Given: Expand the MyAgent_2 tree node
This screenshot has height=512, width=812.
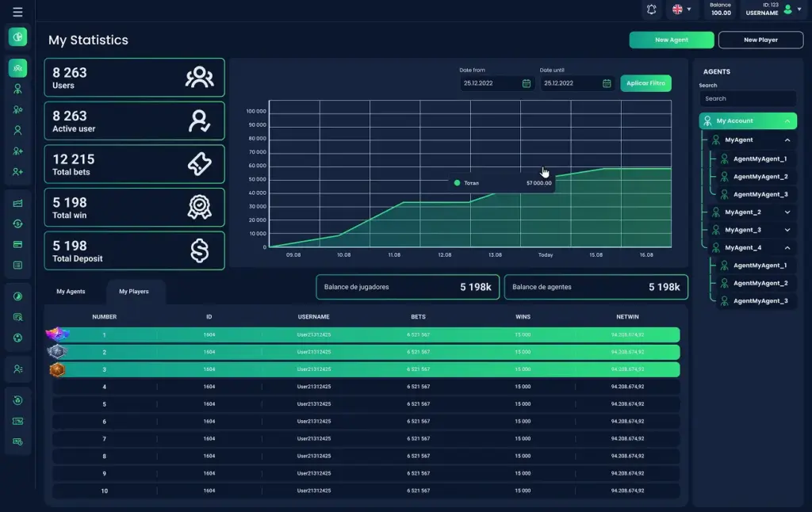Looking at the screenshot, I should 787,212.
